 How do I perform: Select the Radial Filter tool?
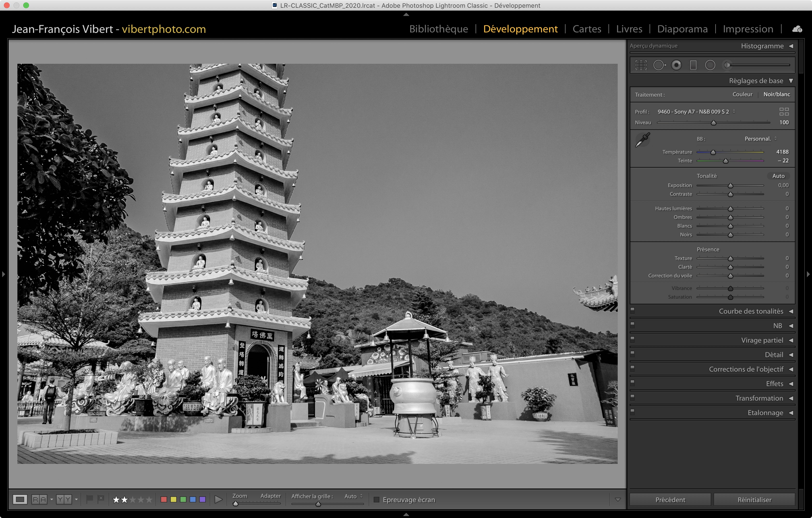pyautogui.click(x=710, y=65)
